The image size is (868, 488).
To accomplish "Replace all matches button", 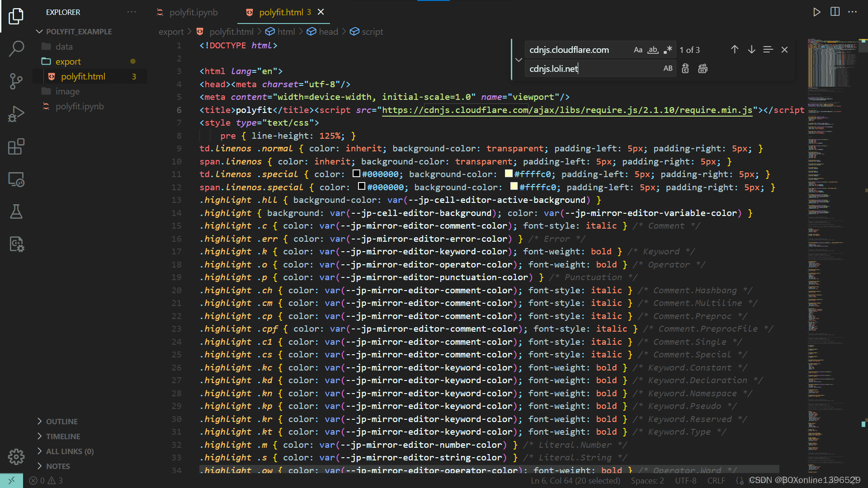I will tap(703, 69).
